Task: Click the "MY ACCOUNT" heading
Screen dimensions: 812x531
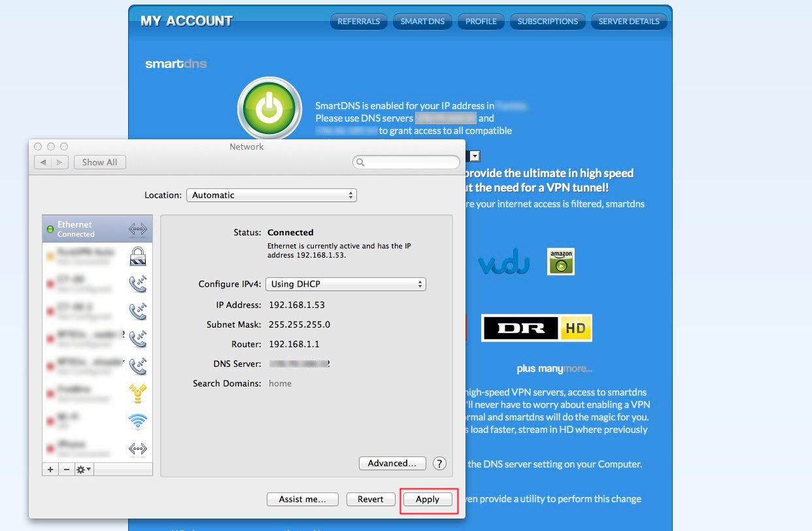Action: (186, 21)
